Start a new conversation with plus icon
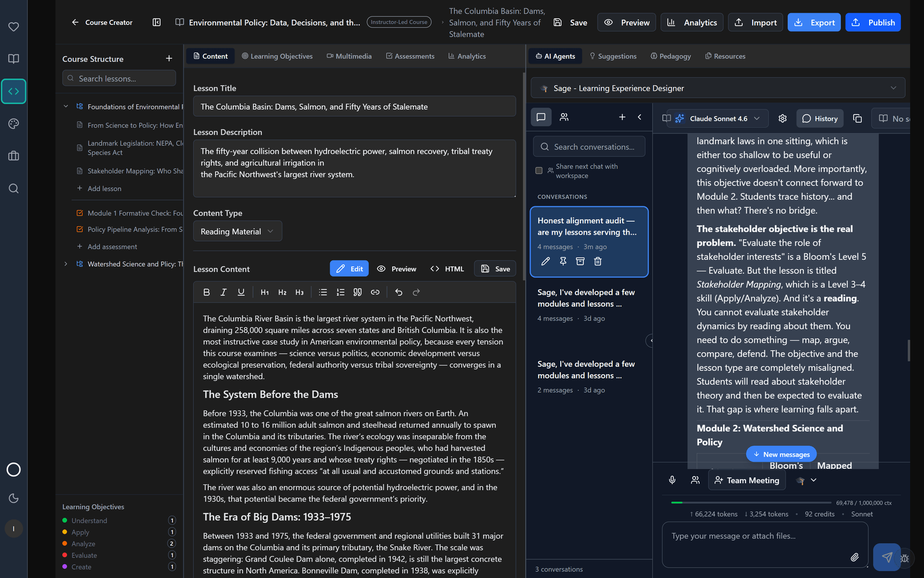This screenshot has width=924, height=578. [x=622, y=117]
